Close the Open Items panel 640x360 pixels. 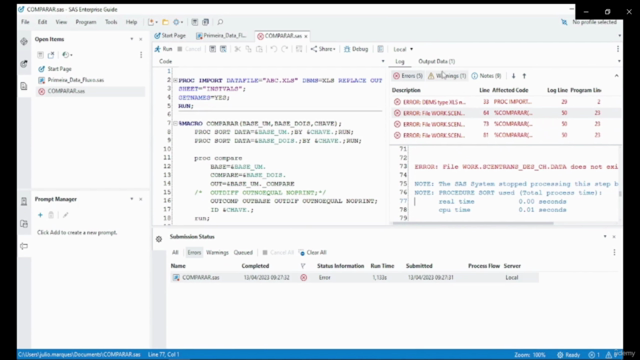coord(141,39)
